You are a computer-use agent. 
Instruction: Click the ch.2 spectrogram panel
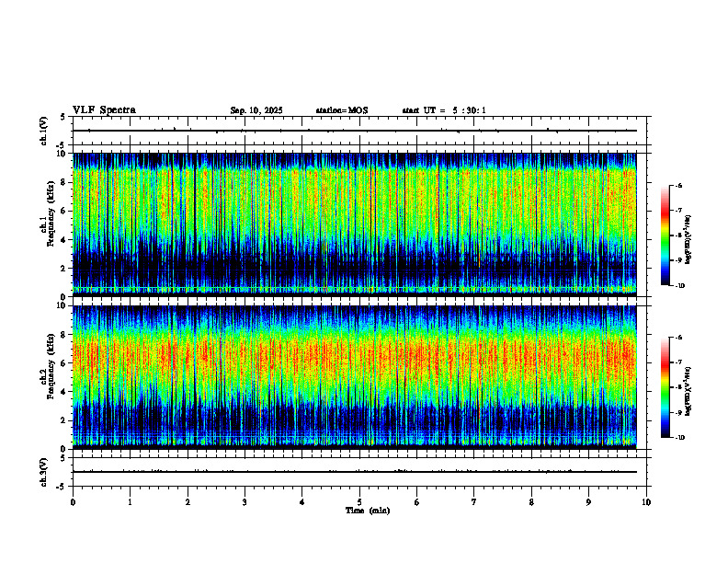click(x=355, y=377)
